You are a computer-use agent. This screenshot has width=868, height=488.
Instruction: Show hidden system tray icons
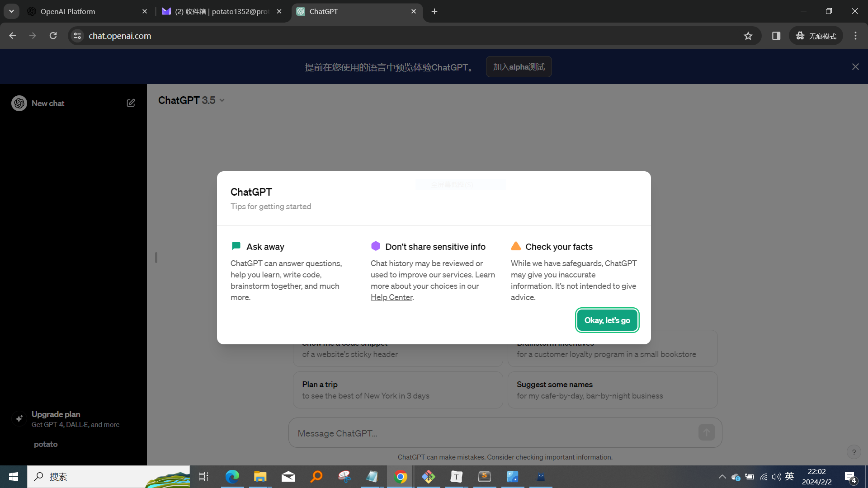point(722,477)
